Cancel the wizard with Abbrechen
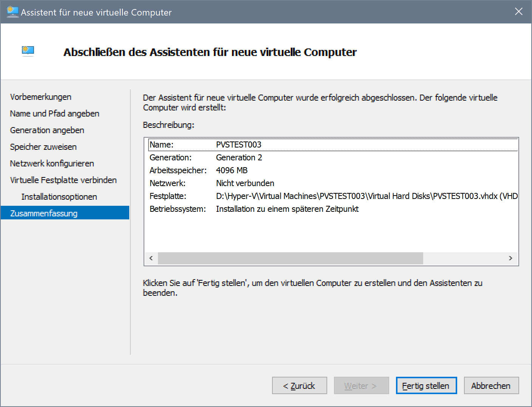Screen dimensions: 532x407 click(491, 385)
